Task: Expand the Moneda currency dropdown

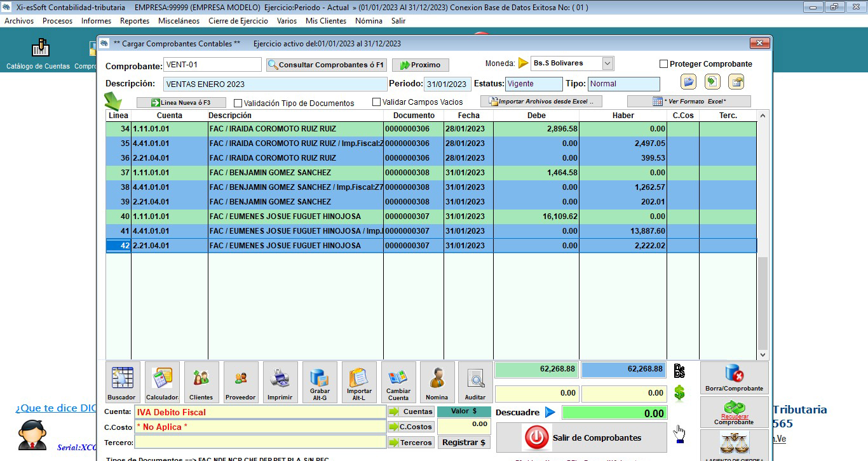Action: click(607, 63)
